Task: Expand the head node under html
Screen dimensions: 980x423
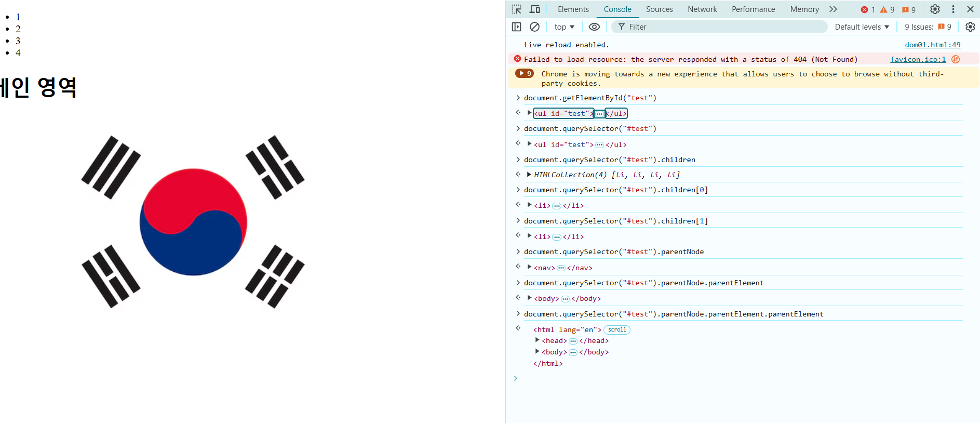Action: pyautogui.click(x=538, y=340)
